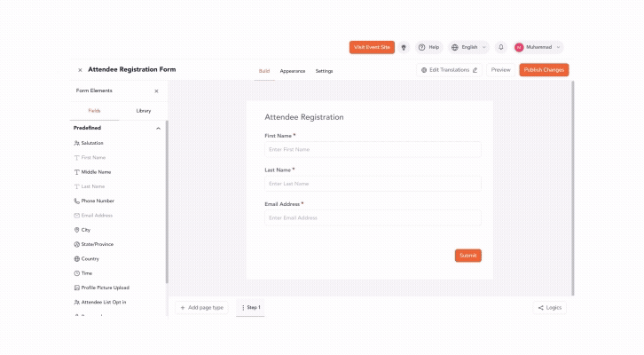644x355 pixels.
Task: Click the globe icon beside English
Action: coord(455,47)
